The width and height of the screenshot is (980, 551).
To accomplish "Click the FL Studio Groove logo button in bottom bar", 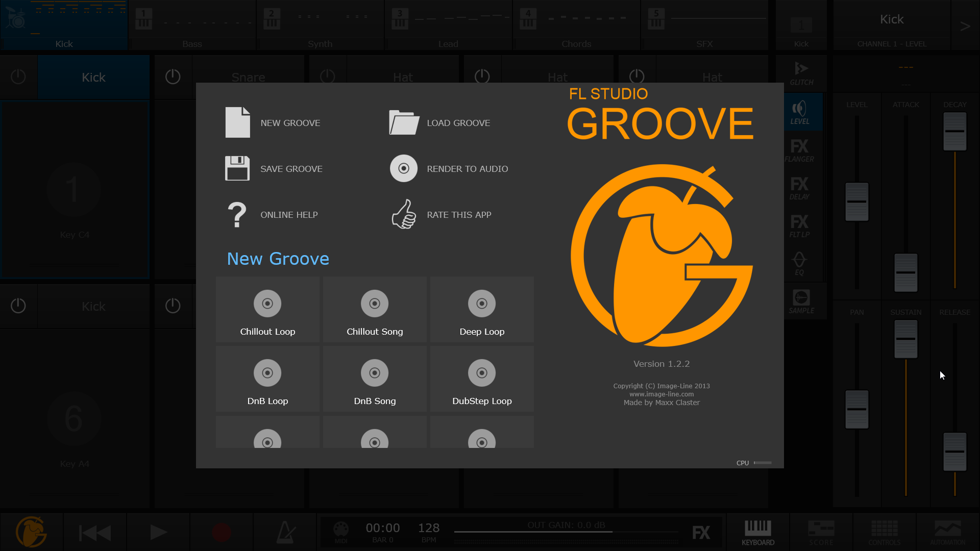I will click(x=32, y=532).
